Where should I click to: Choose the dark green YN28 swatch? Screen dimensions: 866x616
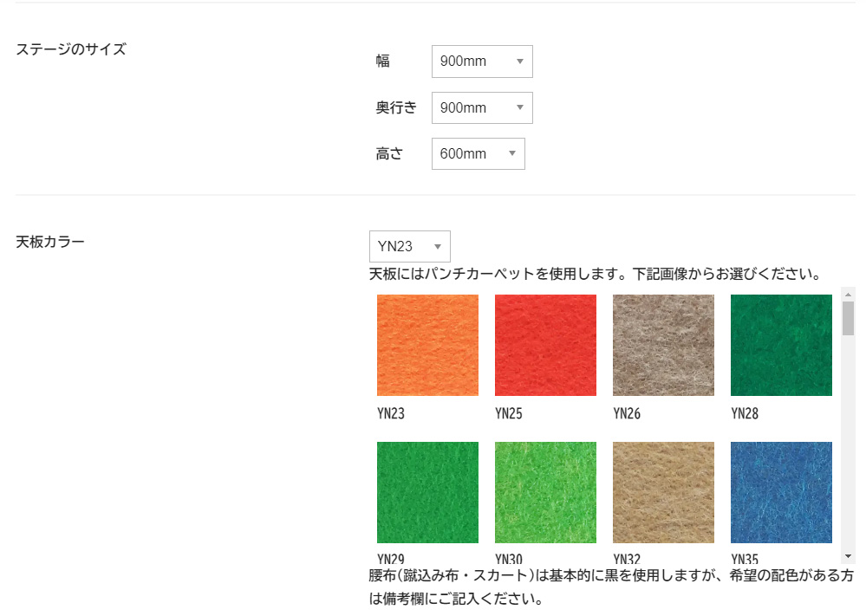tap(781, 345)
